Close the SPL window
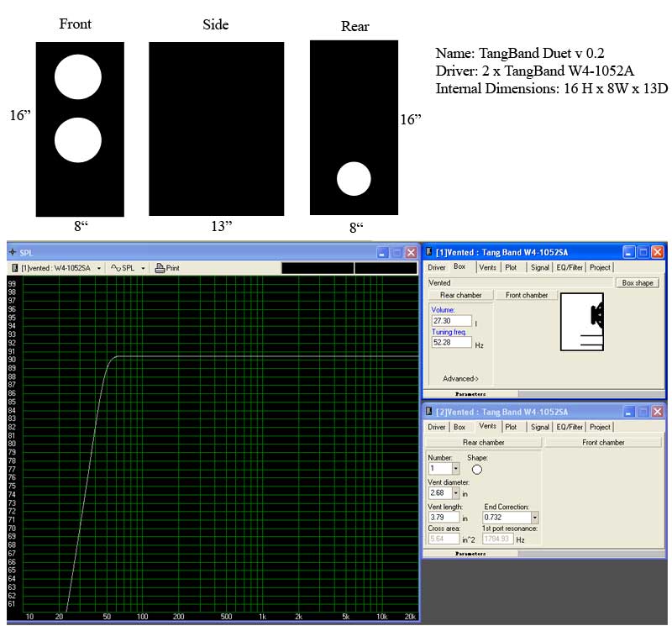 click(411, 253)
